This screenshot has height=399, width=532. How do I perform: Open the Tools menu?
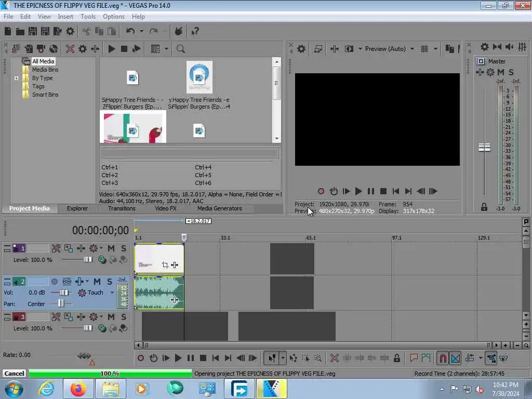click(x=88, y=17)
